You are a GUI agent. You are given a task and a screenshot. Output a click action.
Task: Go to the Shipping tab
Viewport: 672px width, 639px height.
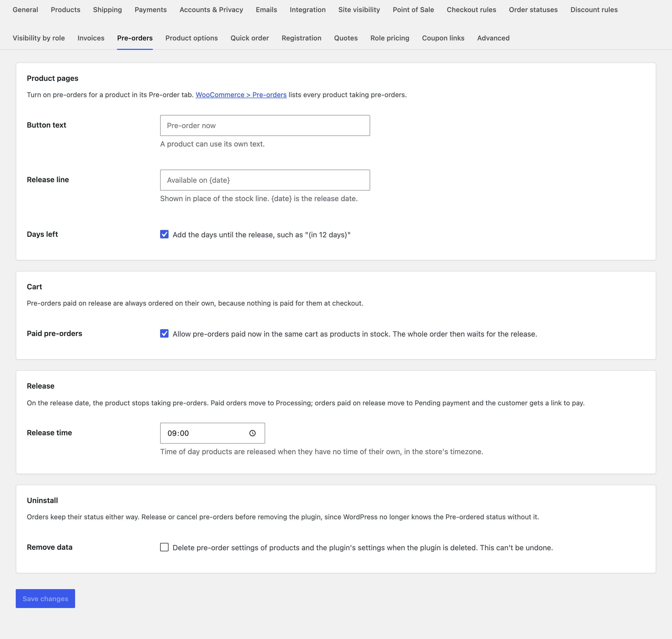point(107,10)
